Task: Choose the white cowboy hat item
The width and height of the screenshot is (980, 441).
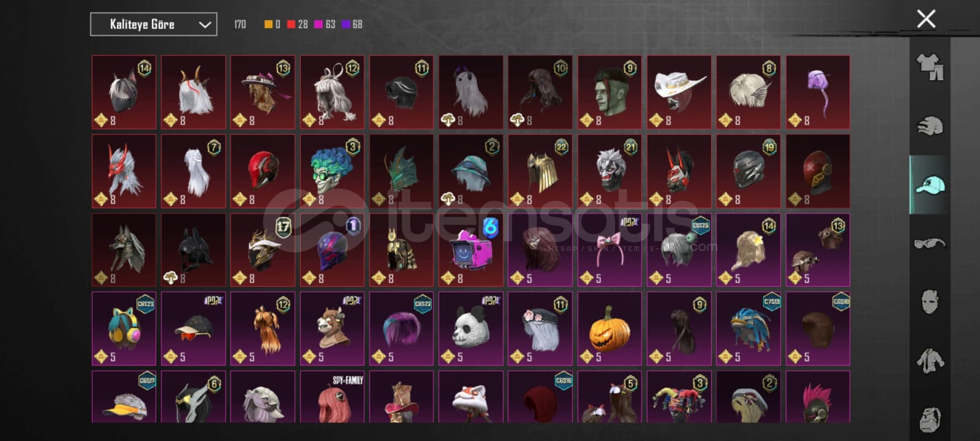Action: coord(679,92)
